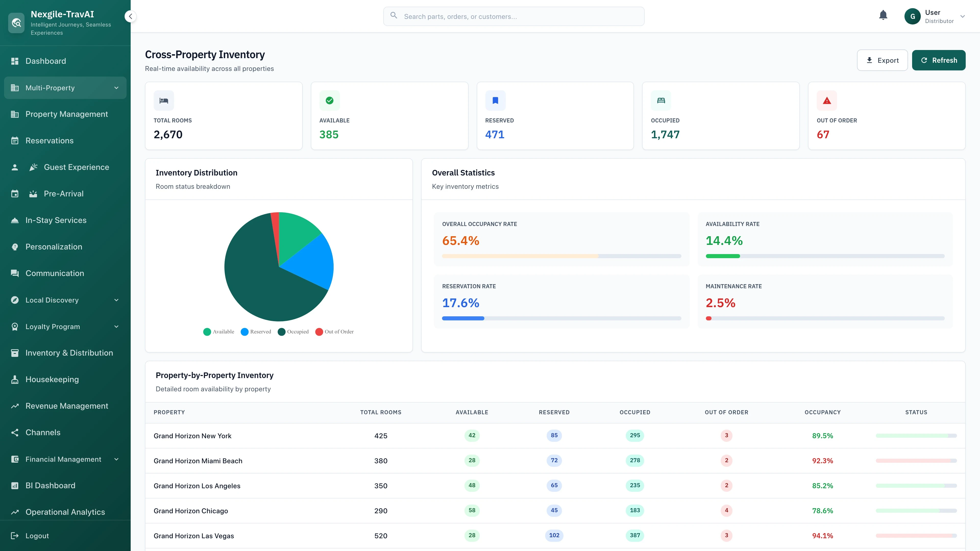Click the Channels share icon

(x=15, y=432)
